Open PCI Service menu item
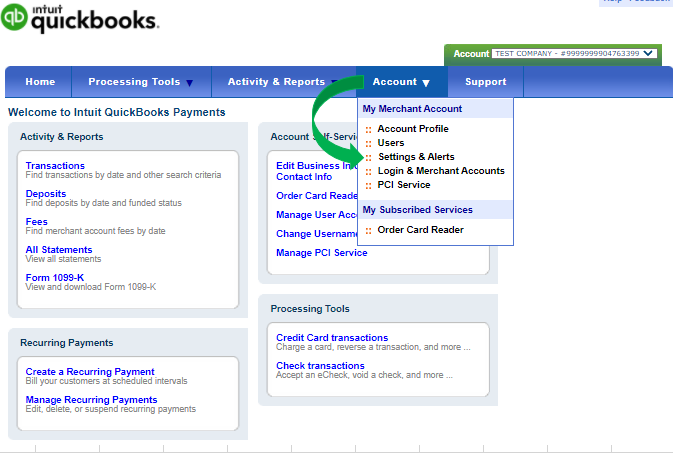Viewport: 673px width, 453px height. point(403,185)
